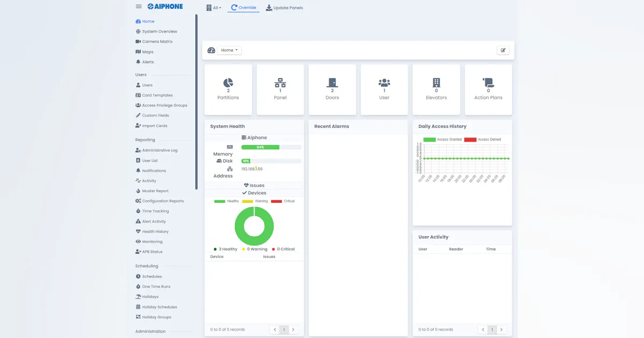Click the Partitions pie chart icon

coord(228,83)
